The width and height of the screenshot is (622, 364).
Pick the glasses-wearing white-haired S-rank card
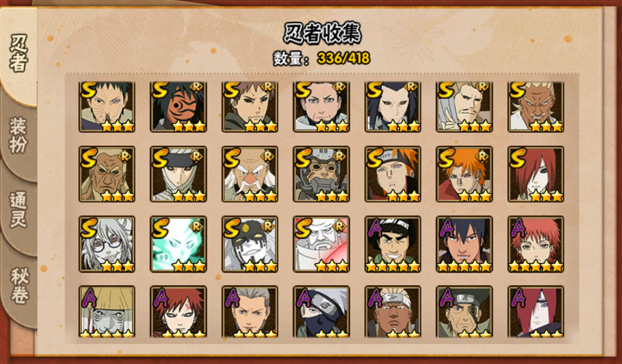[x=107, y=244]
